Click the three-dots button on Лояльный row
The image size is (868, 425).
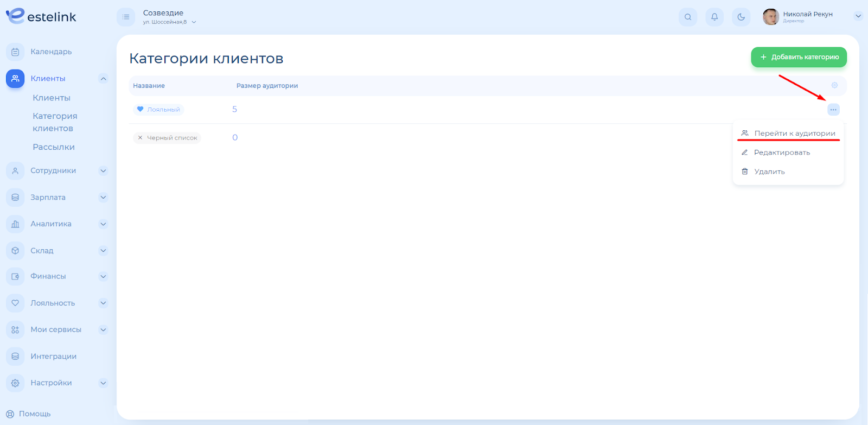(x=833, y=110)
